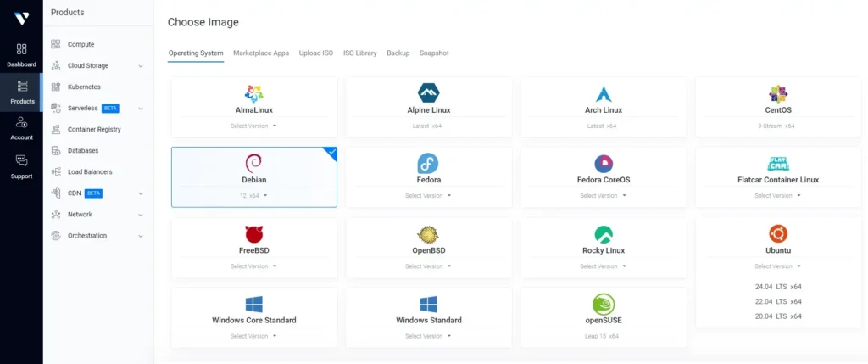Viewport: 868px width, 364px height.
Task: Select the FreeBSD logo
Action: click(x=254, y=234)
